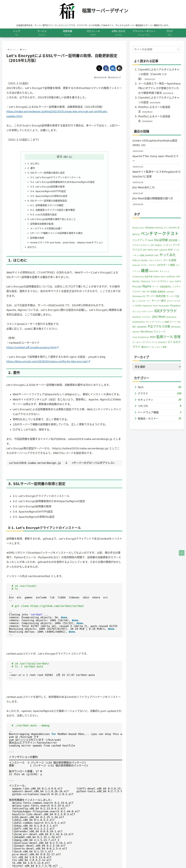Click the home icon in breadcrumb
The height and width of the screenshot is (868, 186).
pos(8,49)
